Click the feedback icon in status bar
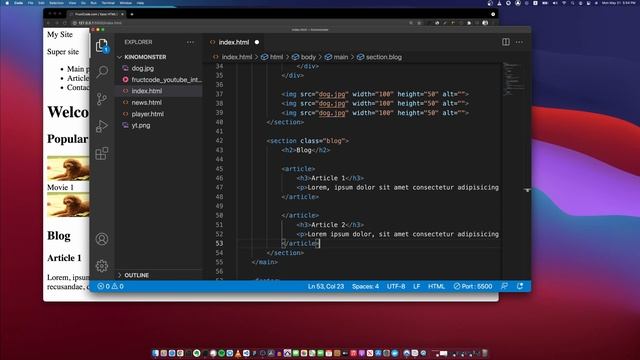 [505, 287]
